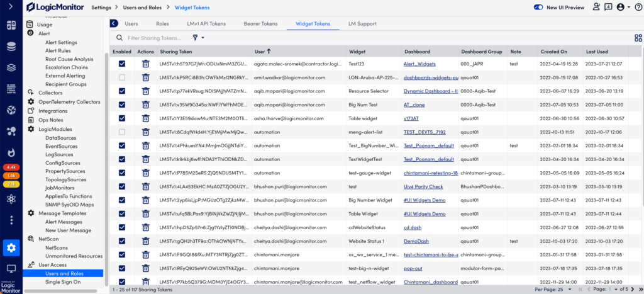Delete the Test123 widget token

[145, 64]
